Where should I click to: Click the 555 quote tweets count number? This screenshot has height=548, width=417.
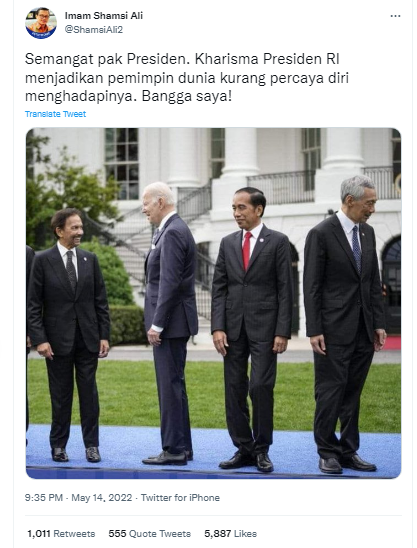click(x=117, y=534)
